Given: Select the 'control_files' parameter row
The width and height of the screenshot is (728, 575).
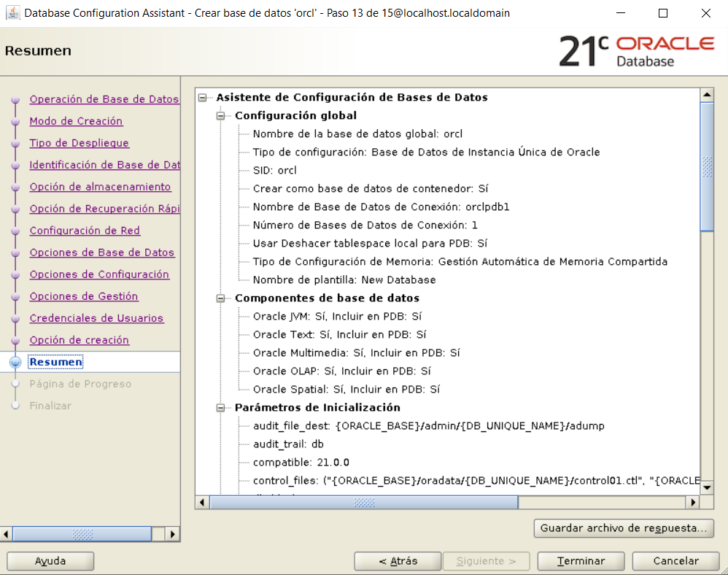Looking at the screenshot, I should click(x=476, y=481).
